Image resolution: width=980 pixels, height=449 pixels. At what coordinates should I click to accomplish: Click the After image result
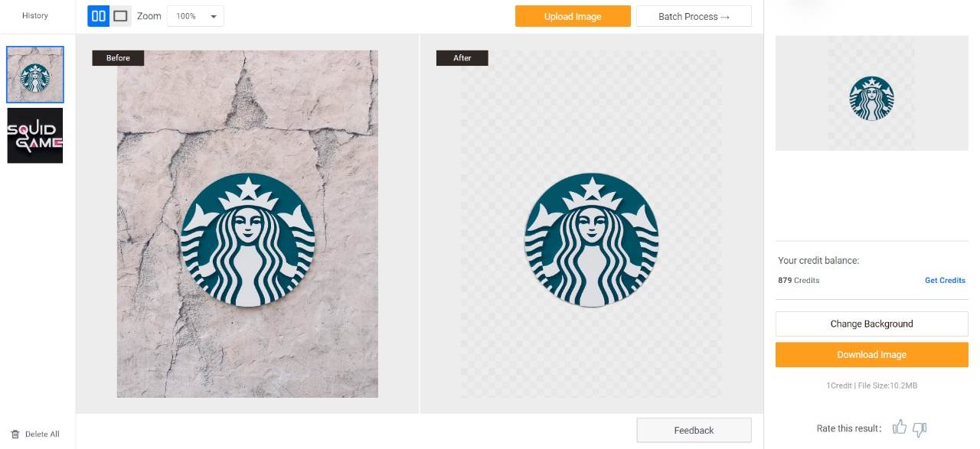click(x=591, y=224)
